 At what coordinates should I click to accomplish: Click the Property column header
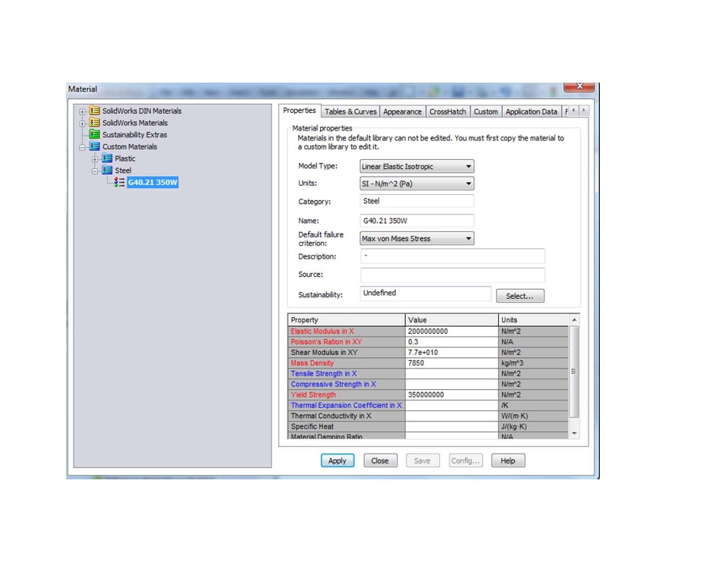click(x=347, y=320)
